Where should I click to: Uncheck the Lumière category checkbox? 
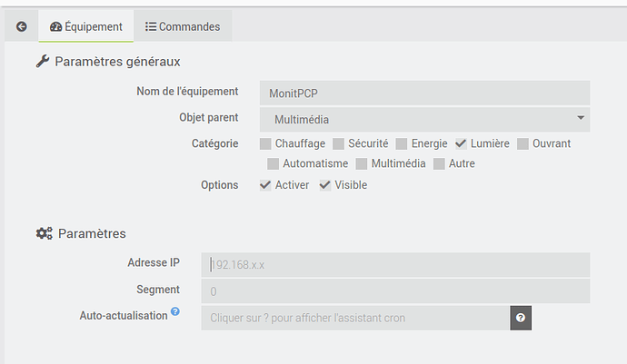pyautogui.click(x=461, y=143)
